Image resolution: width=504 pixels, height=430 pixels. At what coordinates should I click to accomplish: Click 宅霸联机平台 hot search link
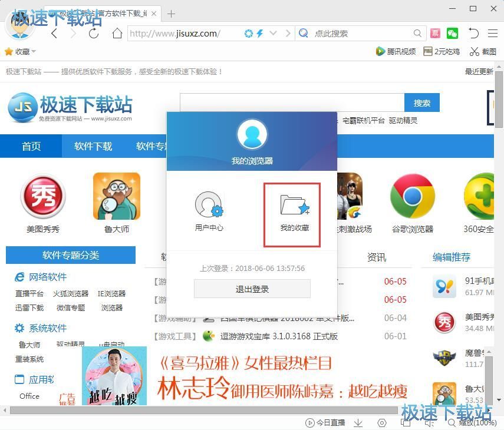click(363, 120)
